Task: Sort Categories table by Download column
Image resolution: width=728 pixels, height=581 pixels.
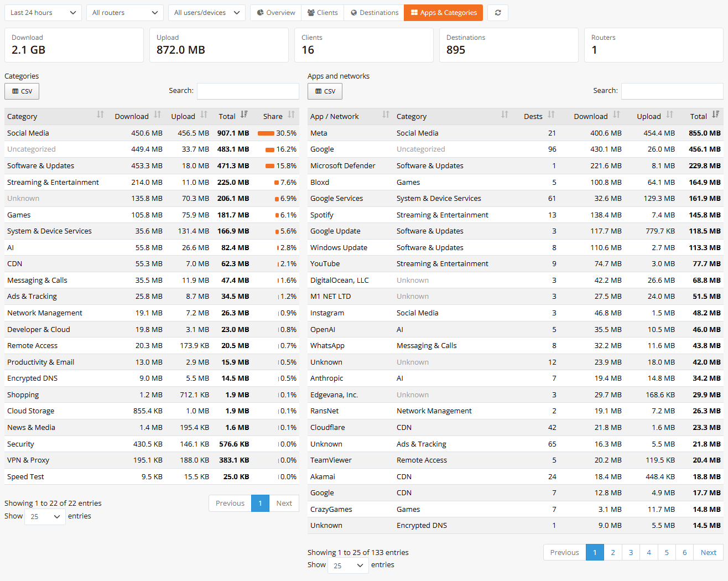Action: pos(137,116)
